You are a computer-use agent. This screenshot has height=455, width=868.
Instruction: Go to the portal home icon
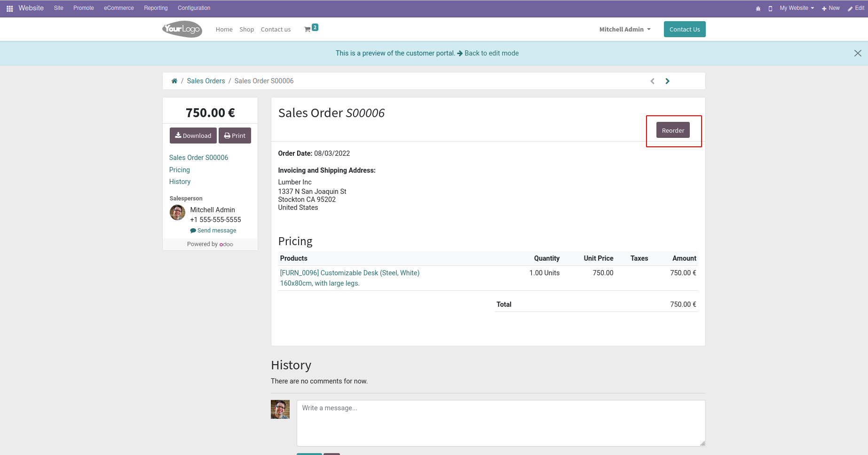174,81
